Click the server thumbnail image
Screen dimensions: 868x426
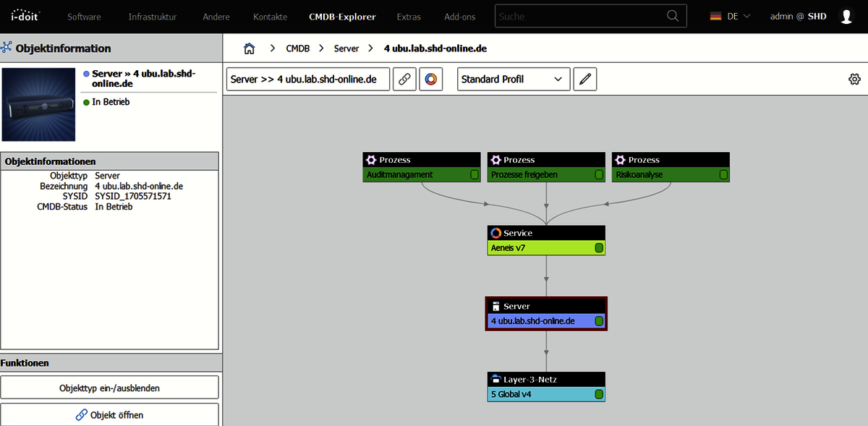38,104
